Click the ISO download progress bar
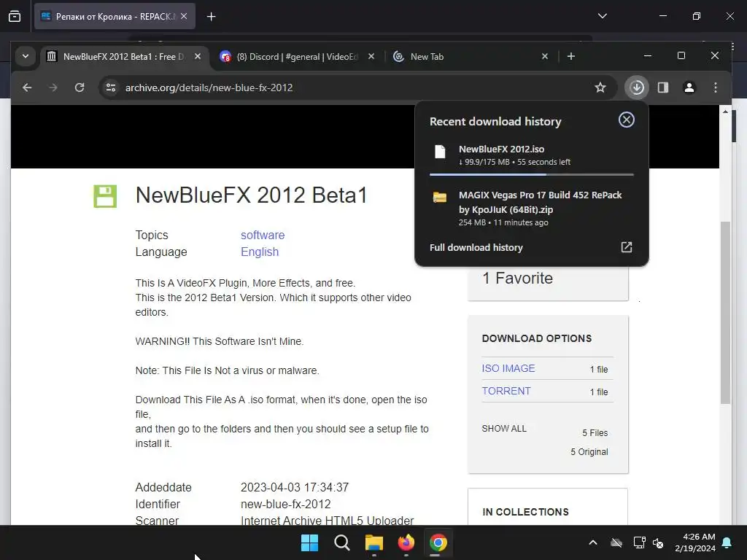This screenshot has height=560, width=747. click(x=532, y=175)
